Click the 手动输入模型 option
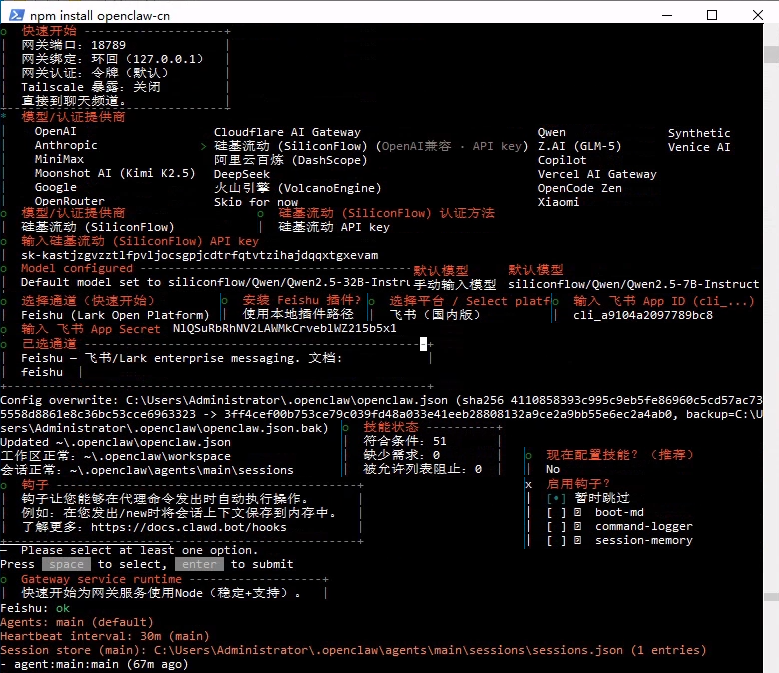Image resolution: width=779 pixels, height=673 pixels. click(455, 285)
